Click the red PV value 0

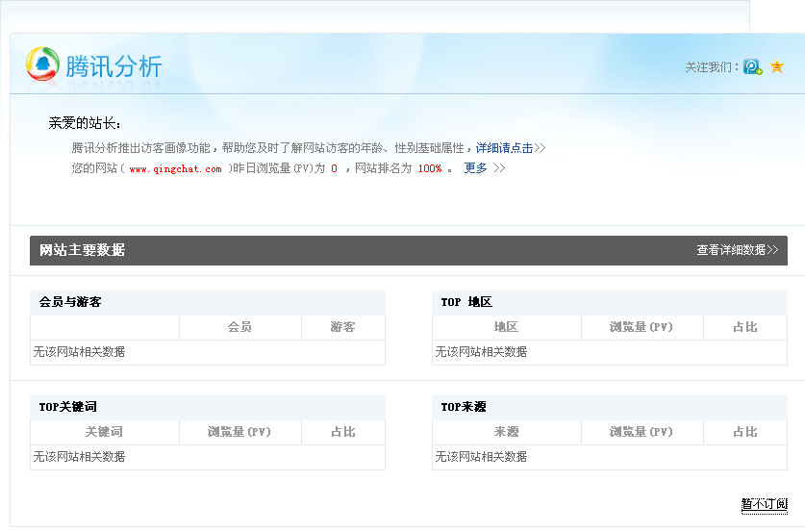(x=335, y=168)
